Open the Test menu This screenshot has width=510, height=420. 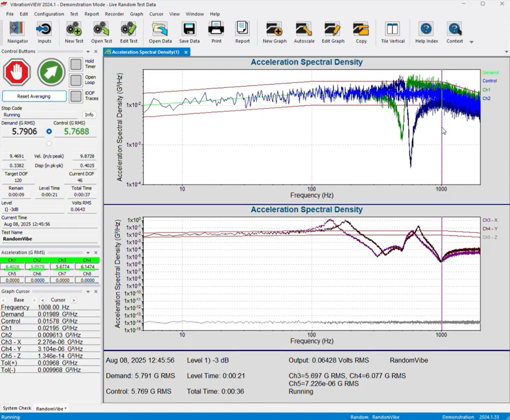74,14
